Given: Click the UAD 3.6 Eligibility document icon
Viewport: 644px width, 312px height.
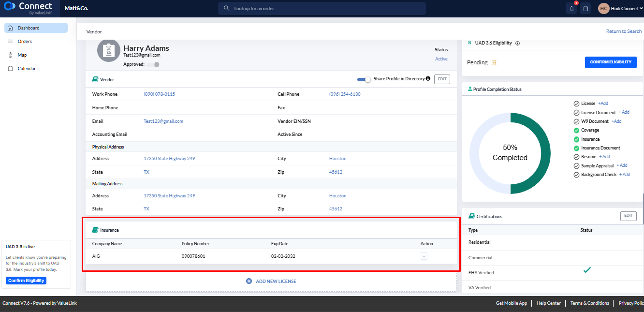Looking at the screenshot, I should click(469, 43).
